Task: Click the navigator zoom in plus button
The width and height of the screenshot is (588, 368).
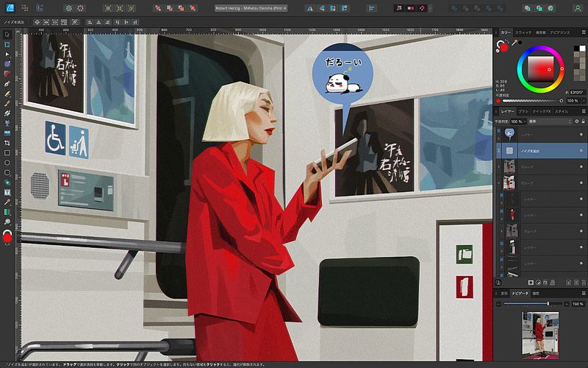Action: pyautogui.click(x=566, y=304)
